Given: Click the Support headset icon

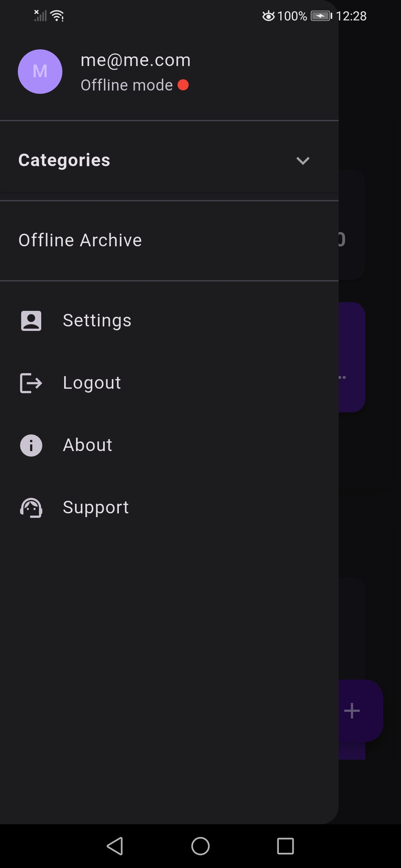Looking at the screenshot, I should [31, 507].
